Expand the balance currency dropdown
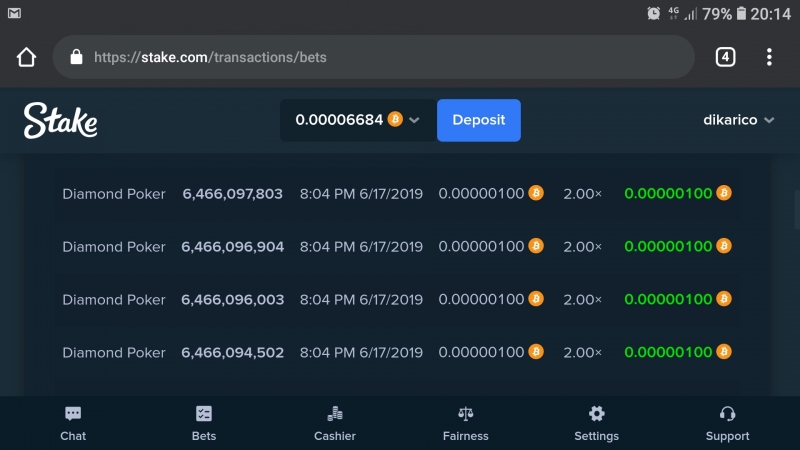Viewport: 800px width, 450px height. tap(414, 120)
